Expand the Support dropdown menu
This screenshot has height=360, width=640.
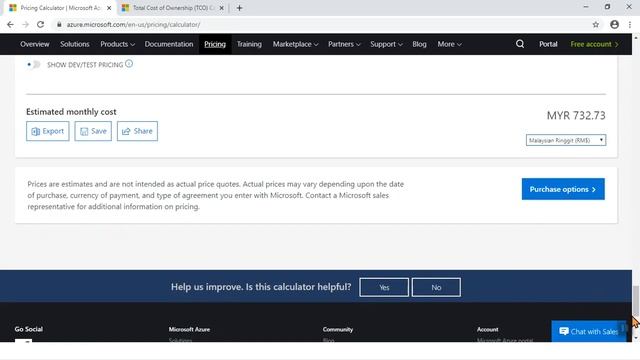(x=386, y=44)
